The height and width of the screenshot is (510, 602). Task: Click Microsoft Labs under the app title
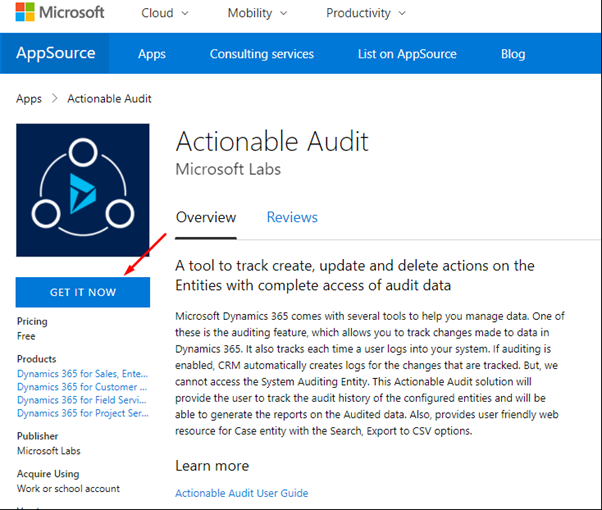228,169
